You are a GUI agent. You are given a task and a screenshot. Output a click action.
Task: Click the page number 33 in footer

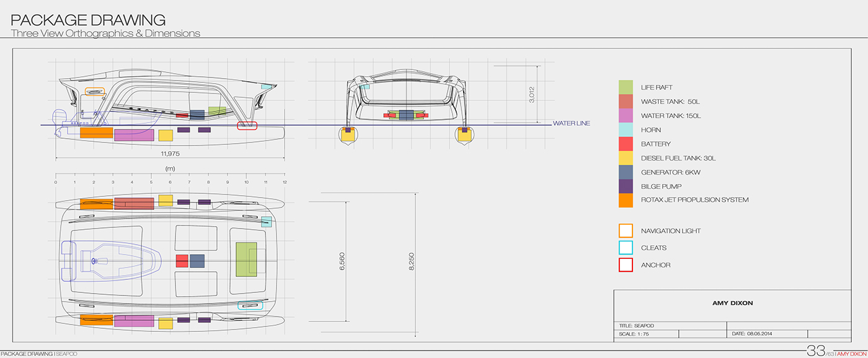(815, 350)
